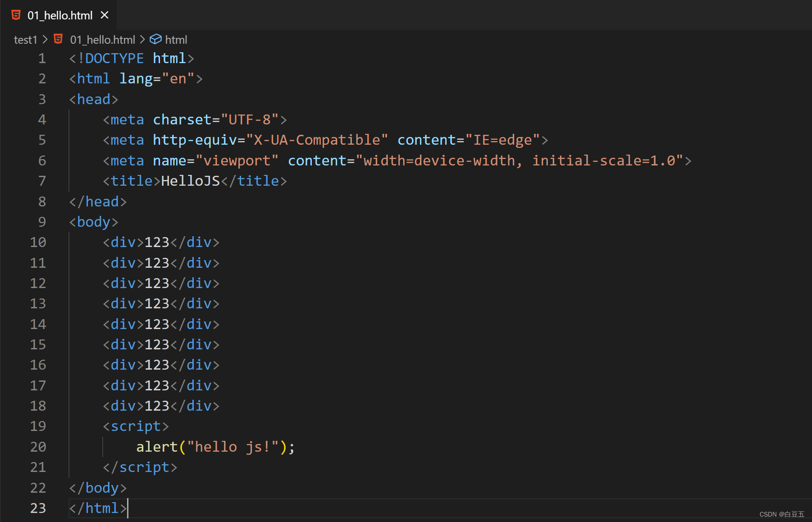This screenshot has width=812, height=522.
Task: Place cursor in the DOCTYPE declaration text
Action: point(132,58)
